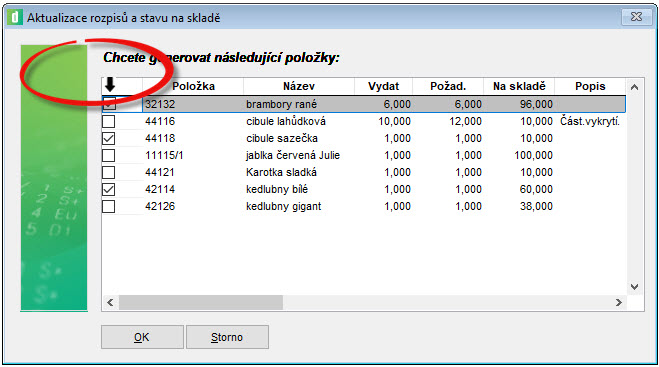
Task: Click item code 11115/1
Action: [x=164, y=156]
